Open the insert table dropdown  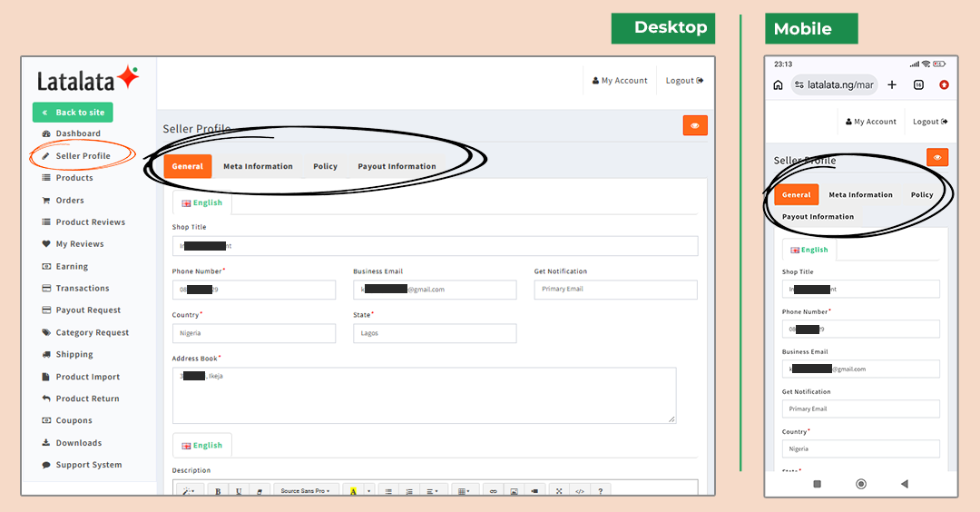[x=464, y=491]
